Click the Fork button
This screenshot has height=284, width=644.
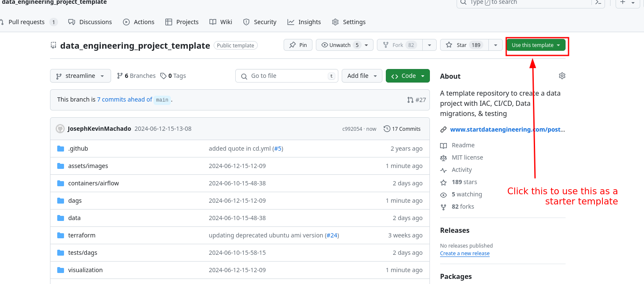click(x=399, y=45)
